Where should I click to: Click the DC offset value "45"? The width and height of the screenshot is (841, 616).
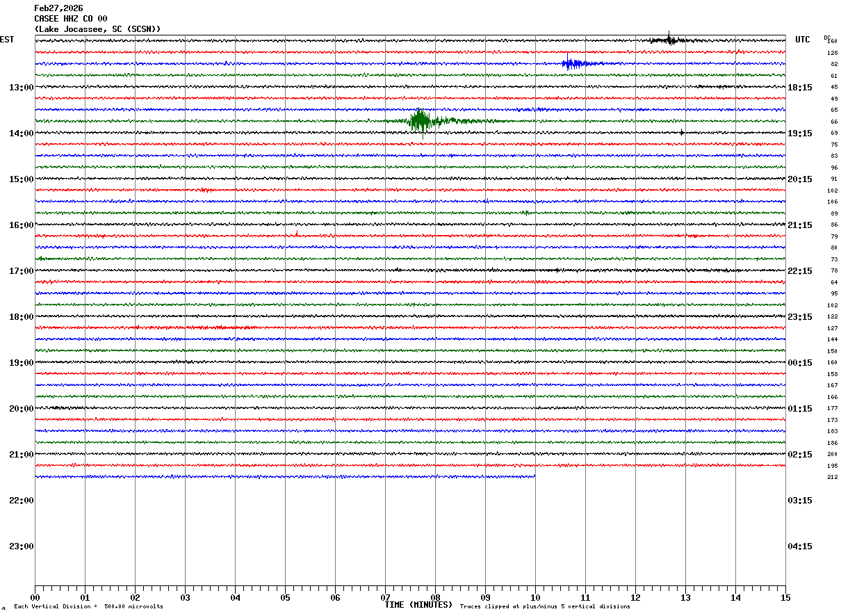click(834, 87)
